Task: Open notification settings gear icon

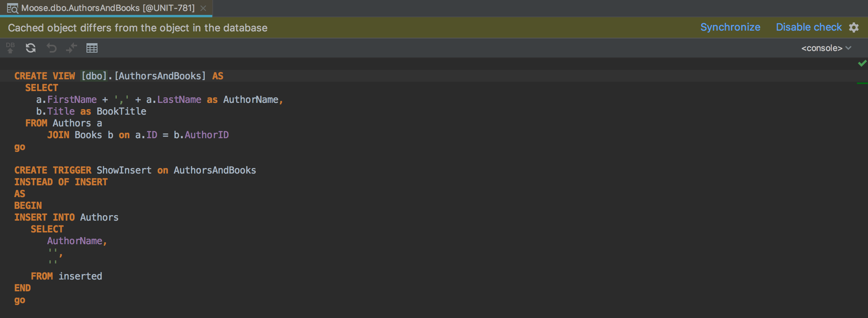Action: 854,27
